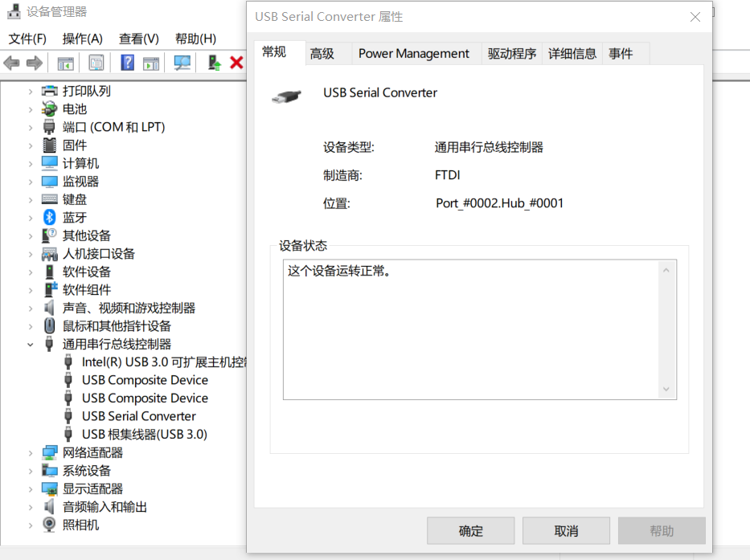The image size is (750, 560).
Task: Expand the 网络适配器 node
Action: pos(30,453)
